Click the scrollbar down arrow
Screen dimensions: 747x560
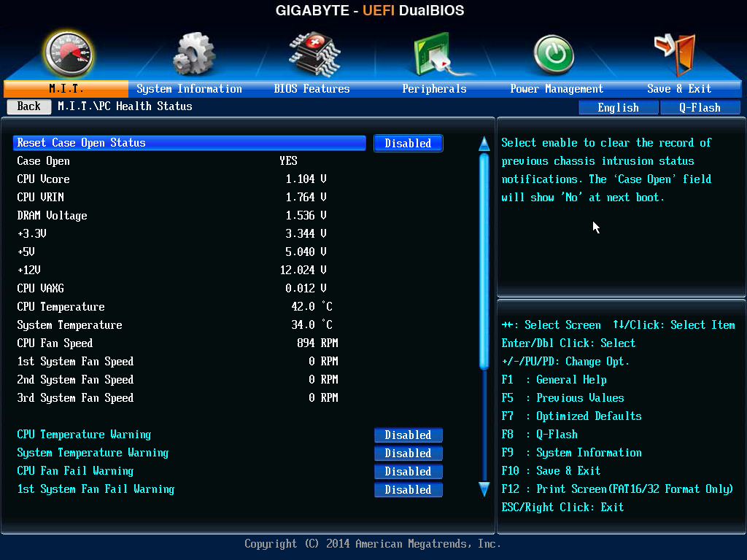click(x=484, y=489)
